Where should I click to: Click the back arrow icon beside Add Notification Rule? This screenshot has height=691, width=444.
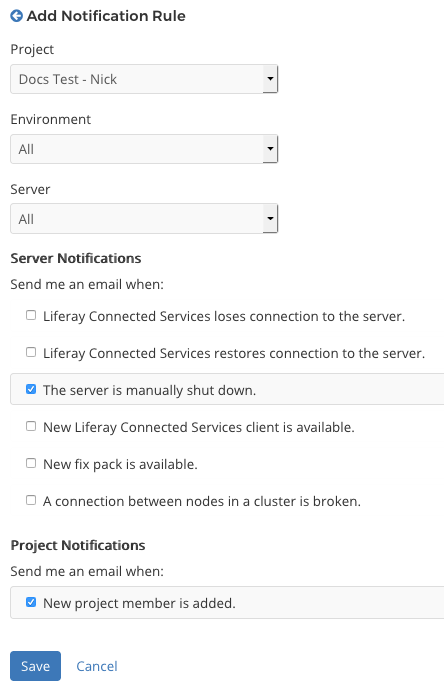tap(16, 16)
